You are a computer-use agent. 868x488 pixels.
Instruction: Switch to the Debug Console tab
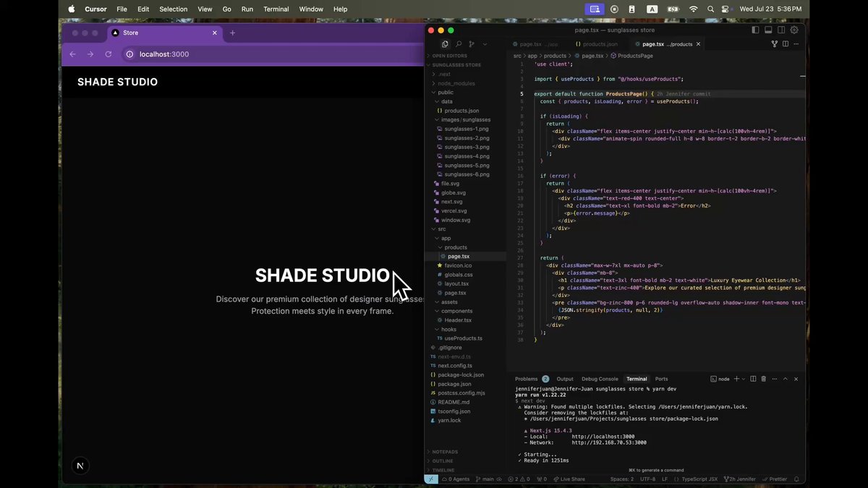[x=600, y=379]
